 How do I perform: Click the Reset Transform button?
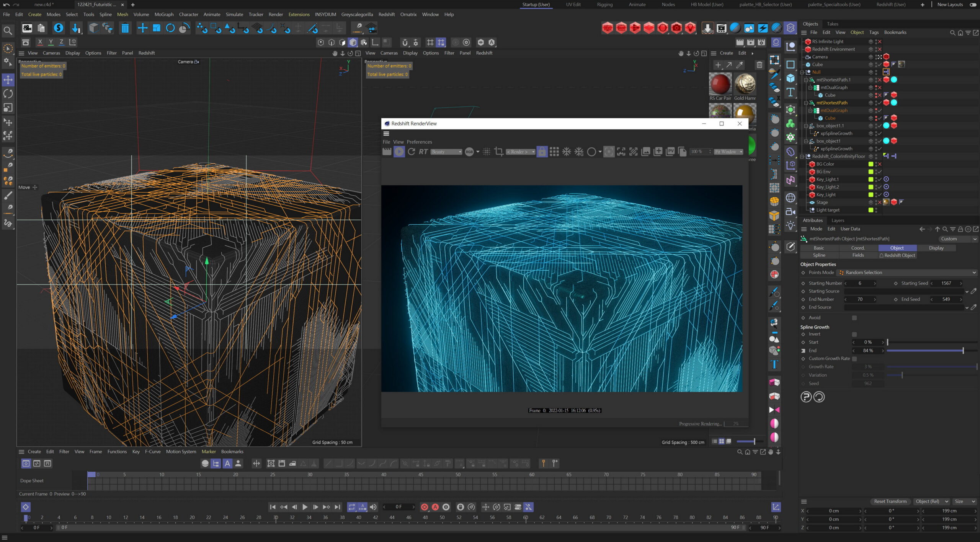pyautogui.click(x=890, y=501)
